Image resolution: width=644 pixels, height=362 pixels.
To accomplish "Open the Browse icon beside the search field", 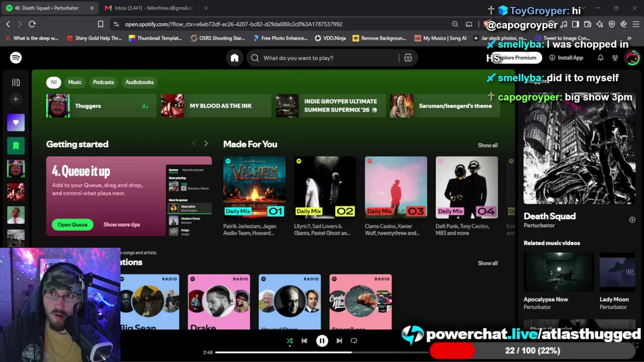I will coord(408,58).
